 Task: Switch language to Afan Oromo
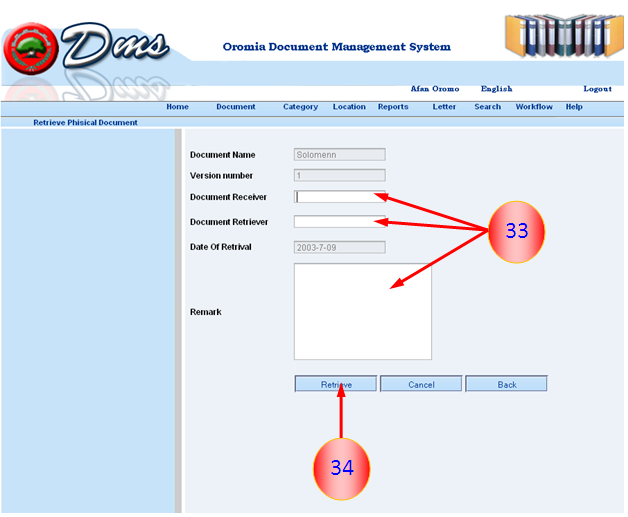pyautogui.click(x=435, y=89)
